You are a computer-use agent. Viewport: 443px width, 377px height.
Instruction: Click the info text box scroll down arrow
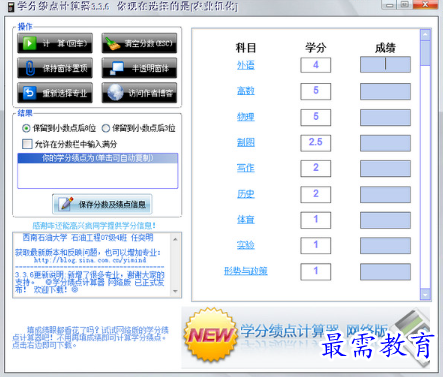[175, 291]
